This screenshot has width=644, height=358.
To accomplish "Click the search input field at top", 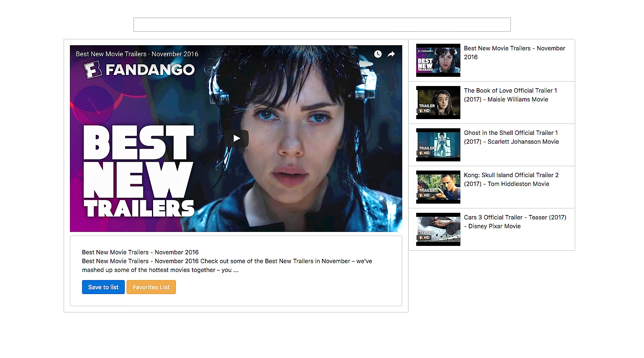I will (322, 25).
